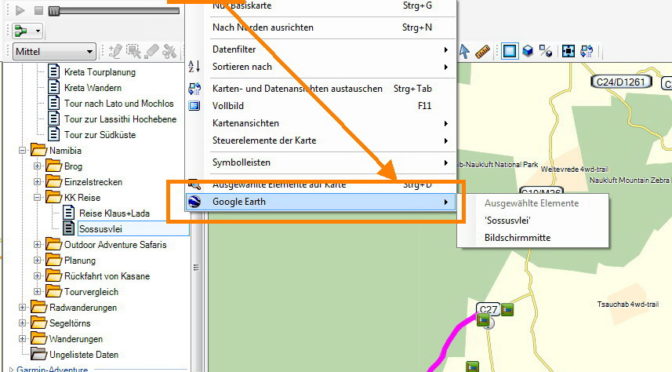Click the Sossusvlei list document icon
The image size is (672, 372).
tap(69, 228)
